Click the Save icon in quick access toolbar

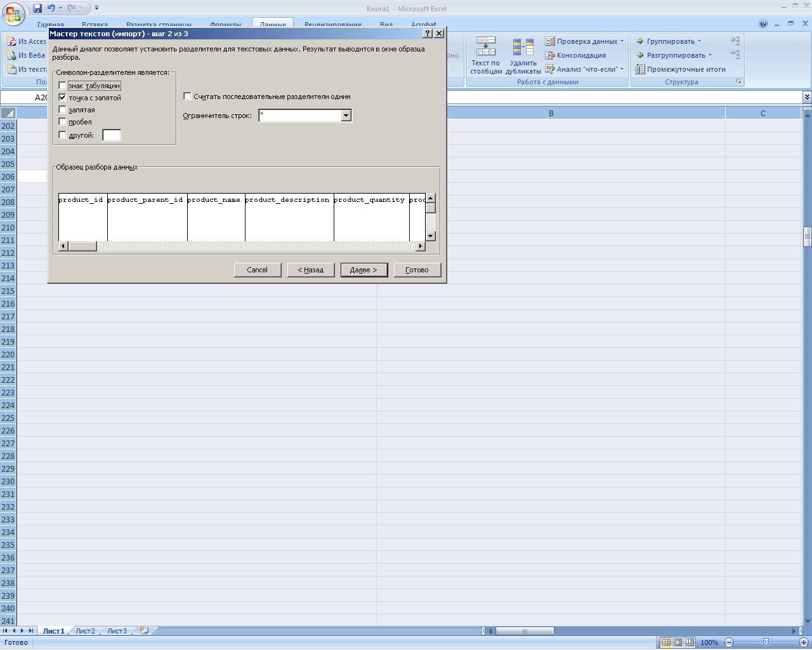37,8
